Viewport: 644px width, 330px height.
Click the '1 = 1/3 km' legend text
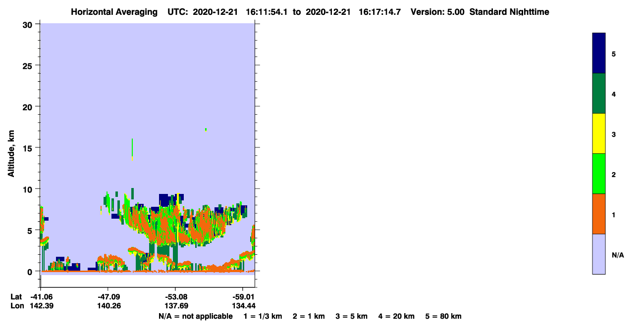[263, 316]
